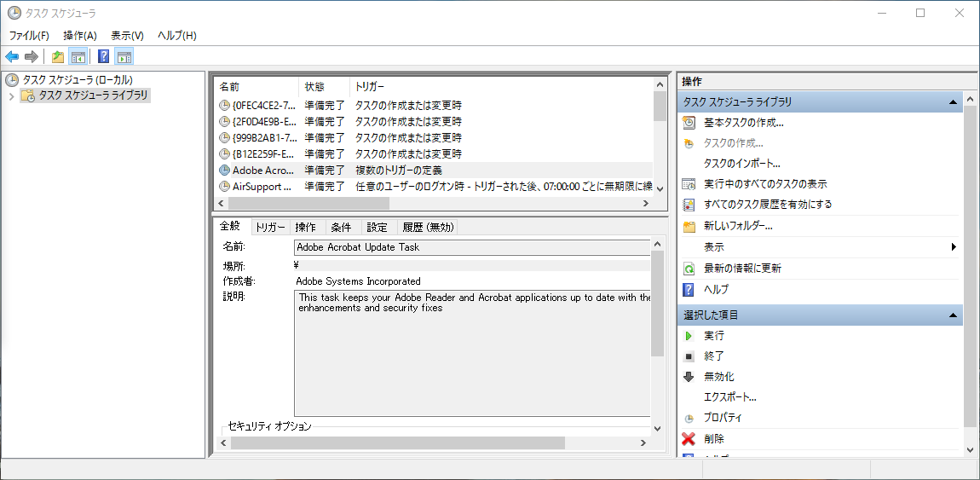Sort tasks by the 状態 column header

point(325,86)
